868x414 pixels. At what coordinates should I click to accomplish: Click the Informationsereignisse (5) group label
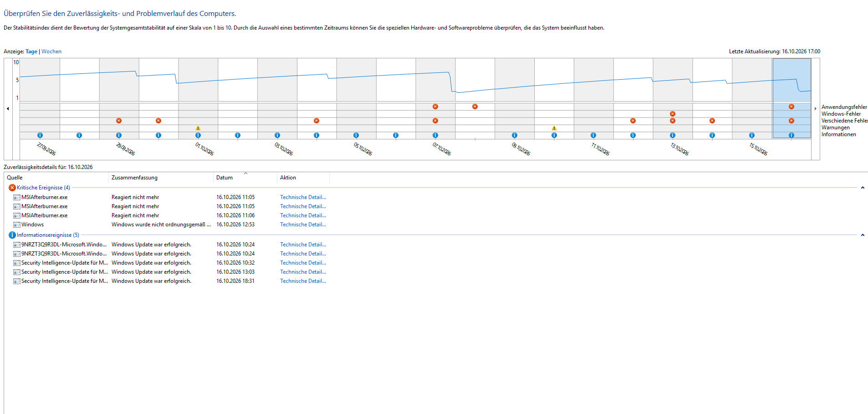pyautogui.click(x=48, y=235)
